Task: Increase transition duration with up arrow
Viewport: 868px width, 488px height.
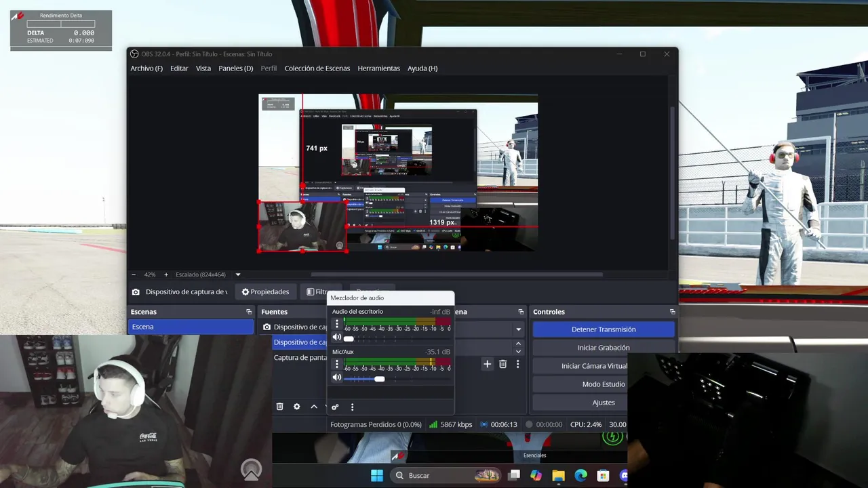Action: coord(519,344)
